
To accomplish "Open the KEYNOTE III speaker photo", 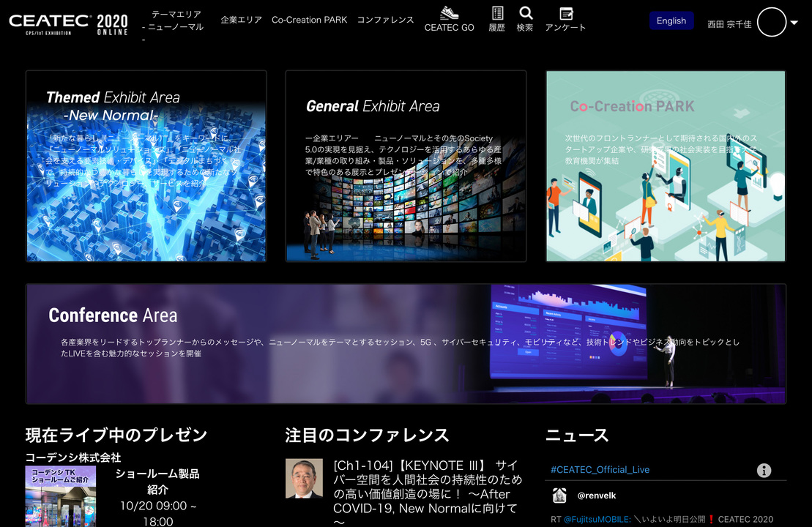I will coord(304,479).
